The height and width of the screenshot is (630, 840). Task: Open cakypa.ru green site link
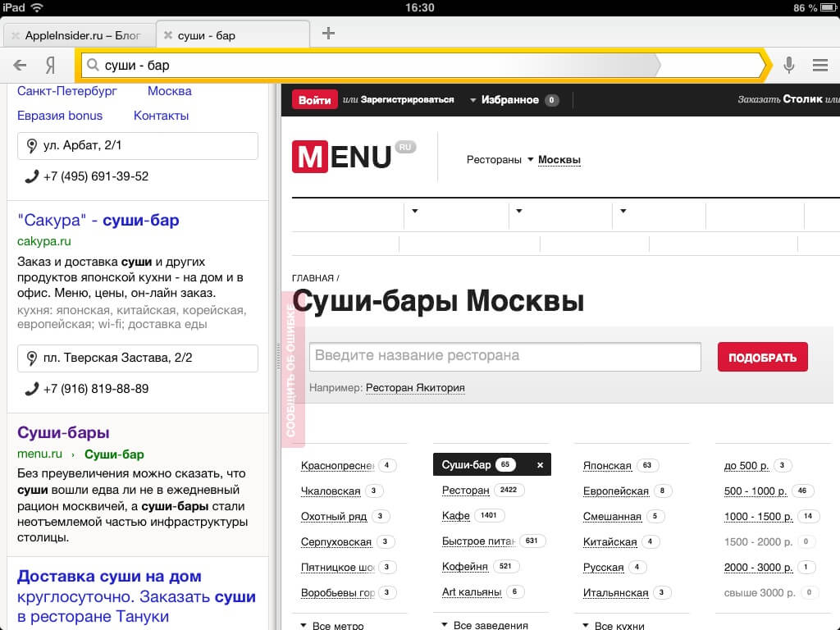pos(44,241)
